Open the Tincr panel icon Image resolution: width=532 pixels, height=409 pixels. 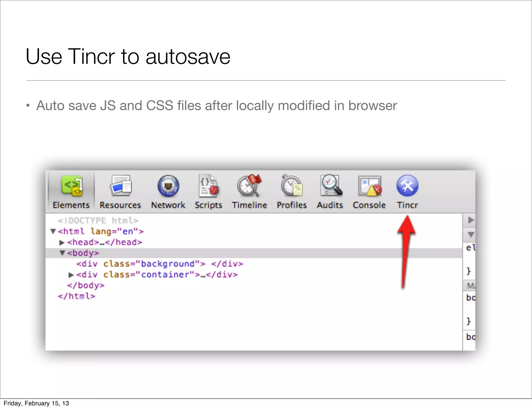click(407, 186)
